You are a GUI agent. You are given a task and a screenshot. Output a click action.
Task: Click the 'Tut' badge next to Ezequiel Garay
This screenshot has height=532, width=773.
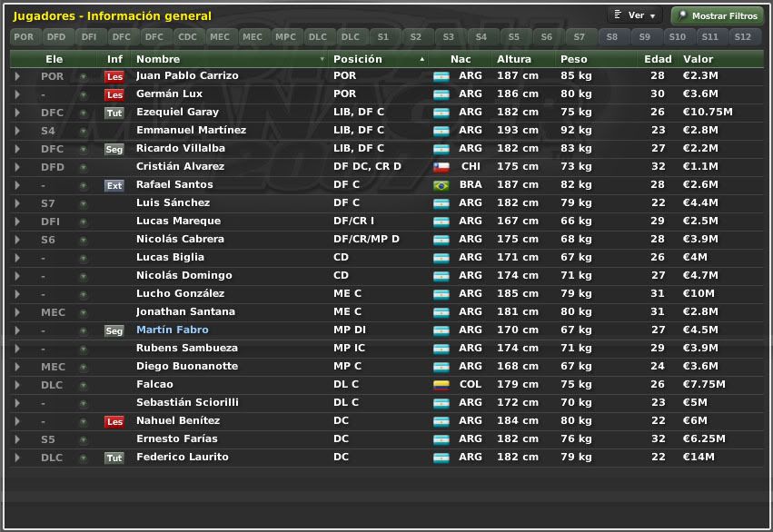click(x=114, y=113)
